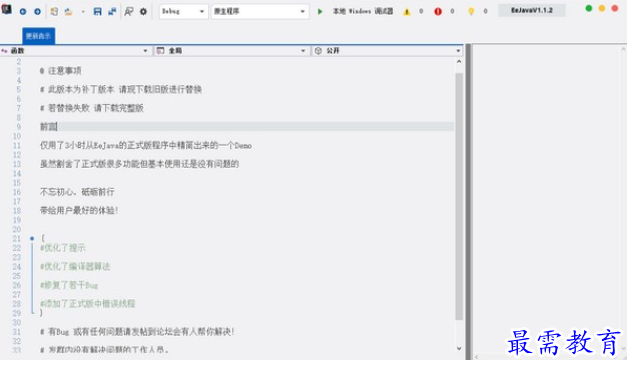Viewport: 629px width, 374px height.
Task: Click the new file toolbar icon
Action: pos(54,12)
